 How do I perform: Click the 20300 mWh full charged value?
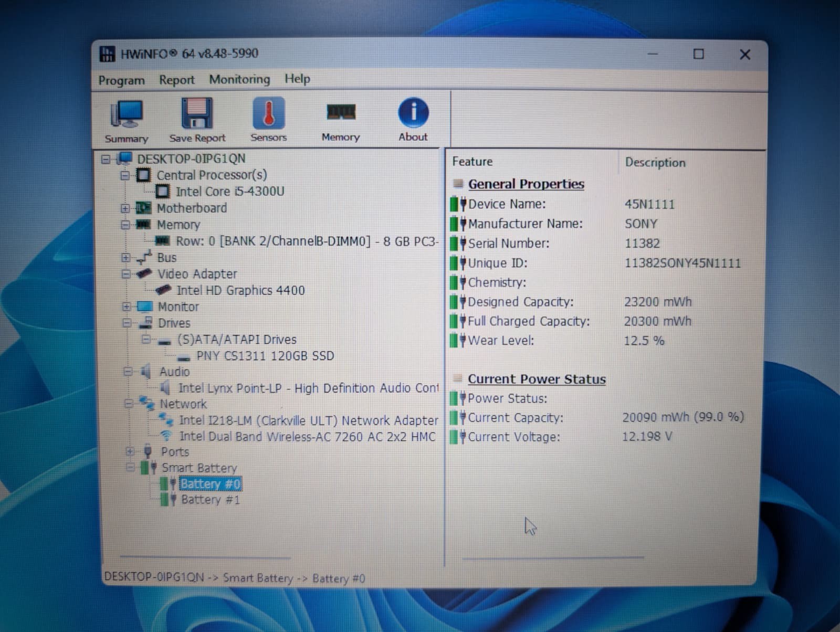coord(657,321)
